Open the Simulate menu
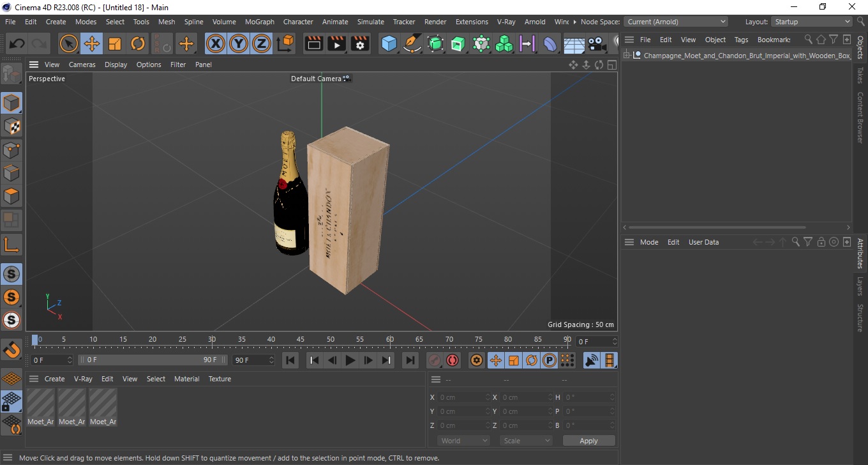The height and width of the screenshot is (465, 868). coord(370,22)
